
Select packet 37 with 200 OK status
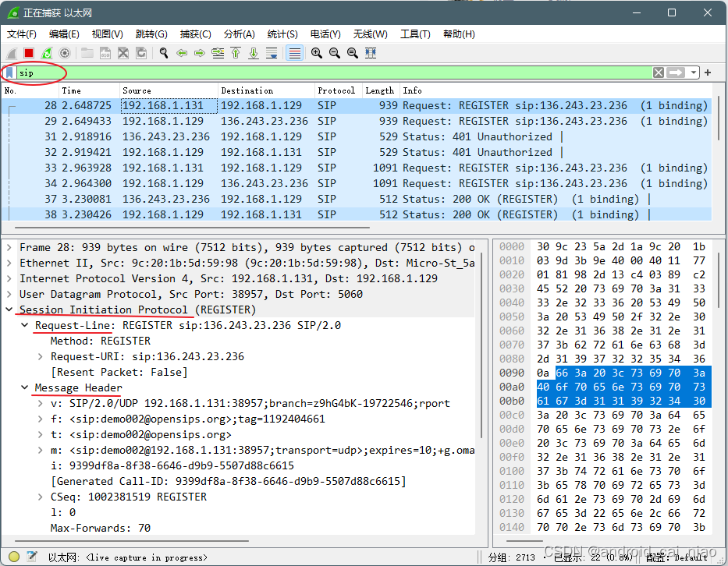[x=357, y=199]
